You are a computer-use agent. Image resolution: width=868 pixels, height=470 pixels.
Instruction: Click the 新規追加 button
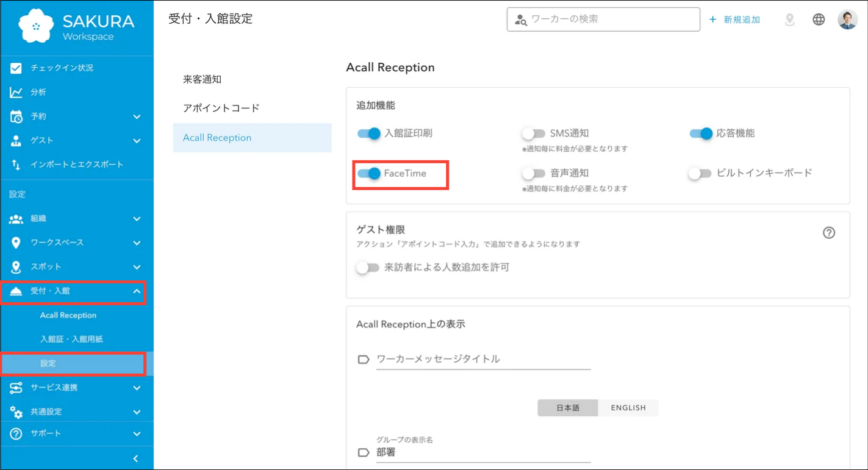click(x=734, y=20)
